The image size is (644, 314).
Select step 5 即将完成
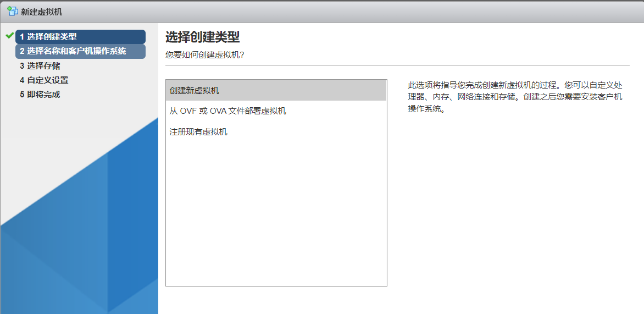[40, 95]
